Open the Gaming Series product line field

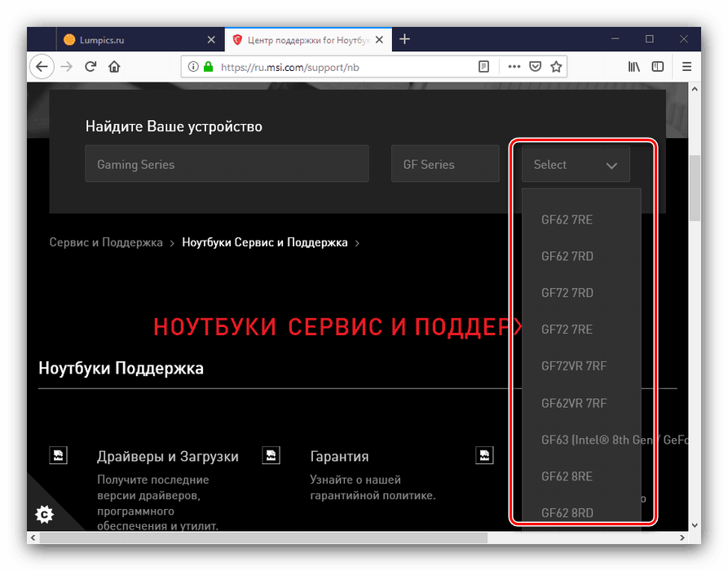point(227,163)
